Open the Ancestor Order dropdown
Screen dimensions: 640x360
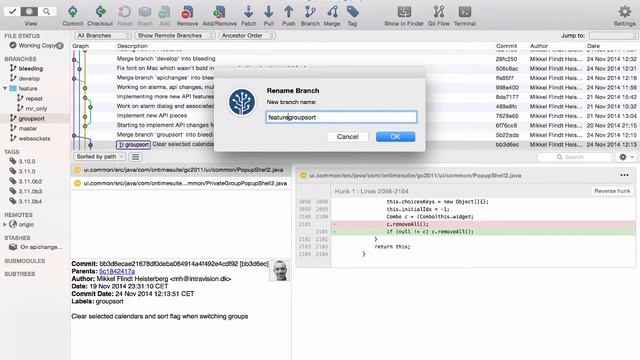[247, 36]
